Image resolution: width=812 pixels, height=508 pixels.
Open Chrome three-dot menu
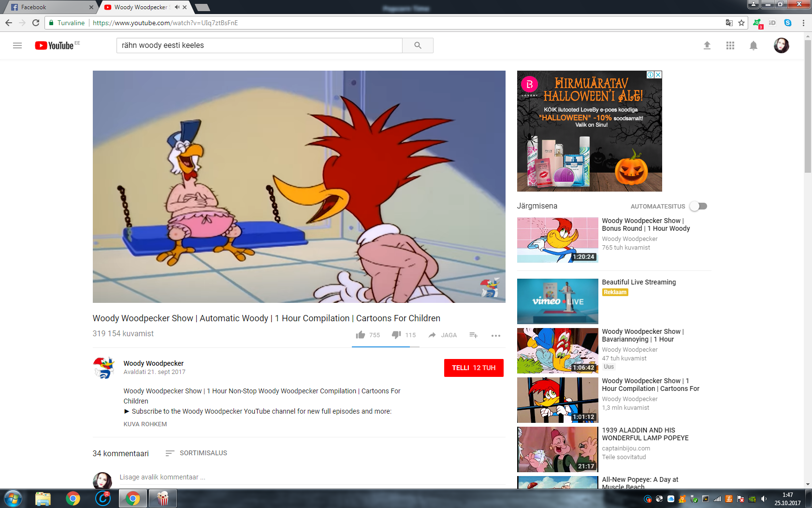click(803, 23)
